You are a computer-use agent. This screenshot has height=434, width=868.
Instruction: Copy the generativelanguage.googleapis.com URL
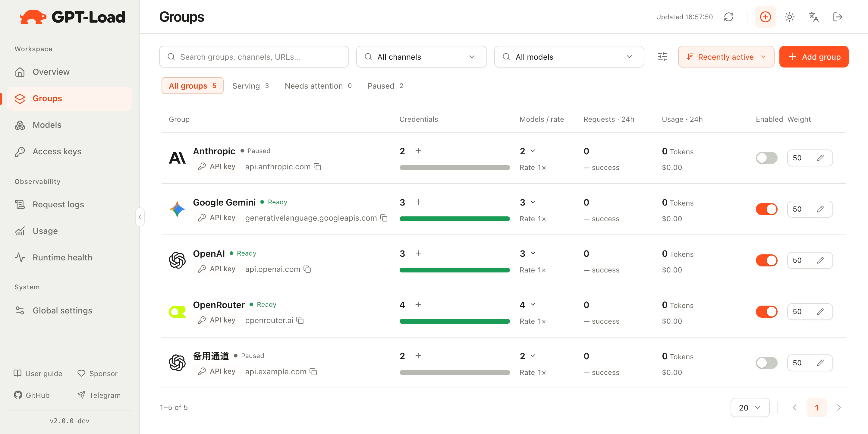click(384, 218)
